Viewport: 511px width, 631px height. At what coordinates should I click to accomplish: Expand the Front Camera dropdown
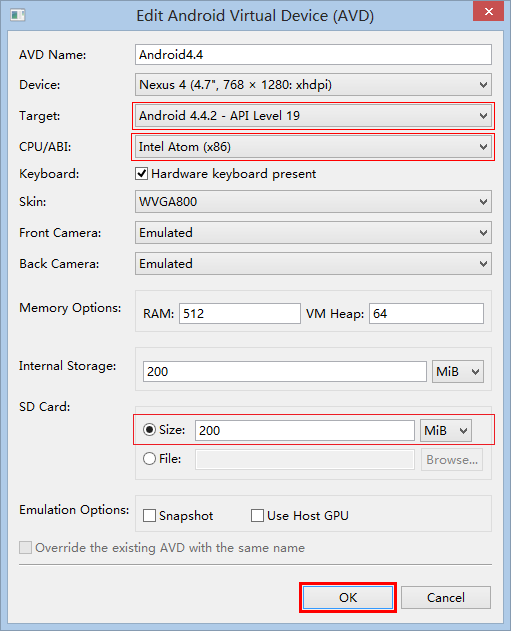313,233
